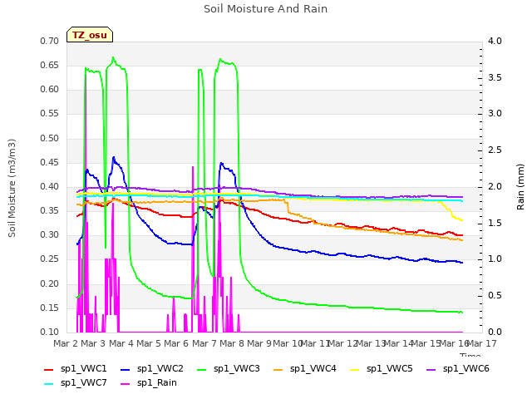Click magenta swatch next to sp1_Rain
Screen dimensions: 532x399
(126, 384)
